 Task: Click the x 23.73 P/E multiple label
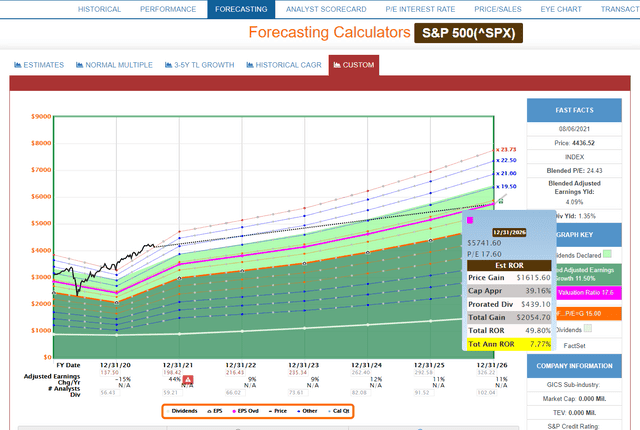click(x=506, y=150)
